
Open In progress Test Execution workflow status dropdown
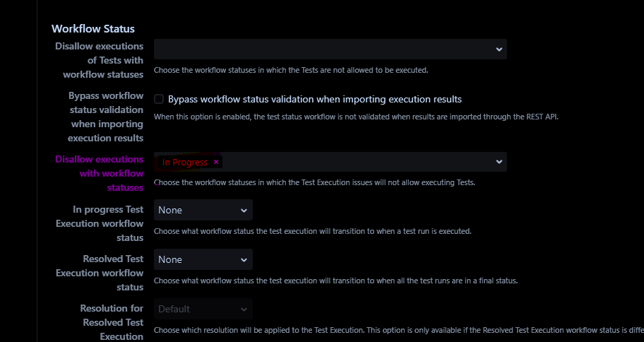click(203, 210)
